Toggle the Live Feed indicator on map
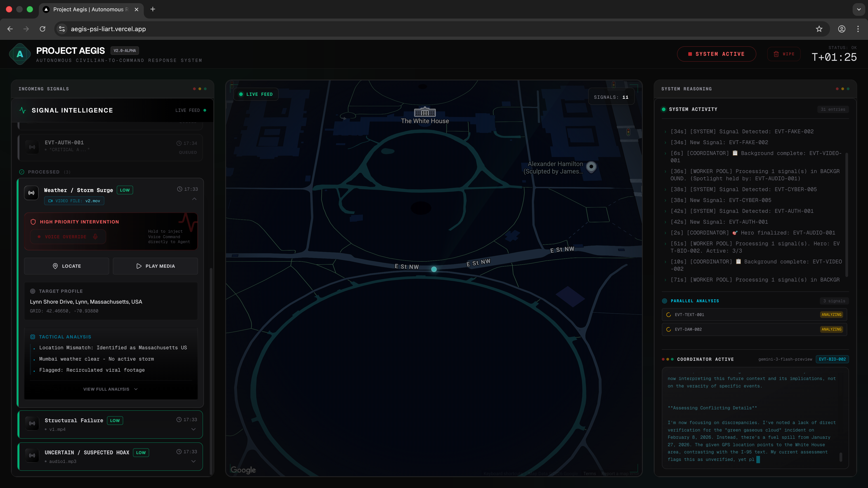This screenshot has width=868, height=488. click(x=256, y=94)
